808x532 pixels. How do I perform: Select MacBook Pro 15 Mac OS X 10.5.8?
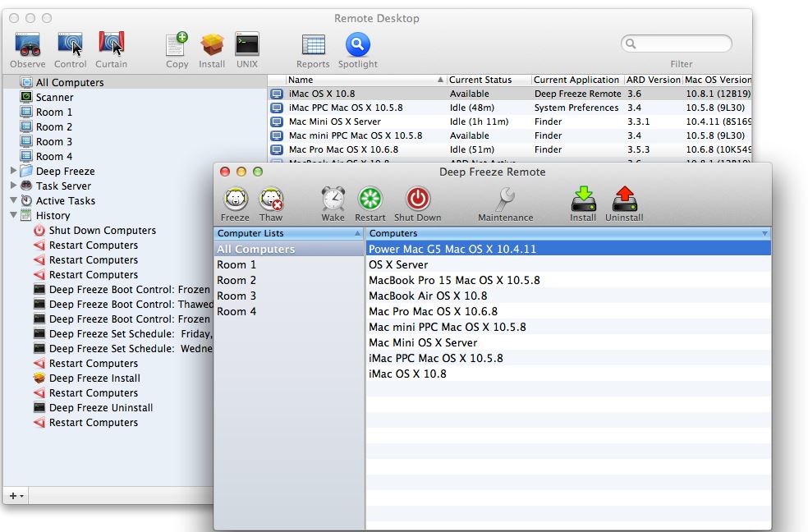568,280
